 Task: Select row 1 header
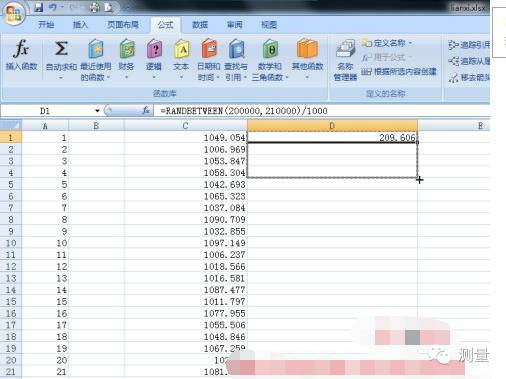click(x=11, y=137)
